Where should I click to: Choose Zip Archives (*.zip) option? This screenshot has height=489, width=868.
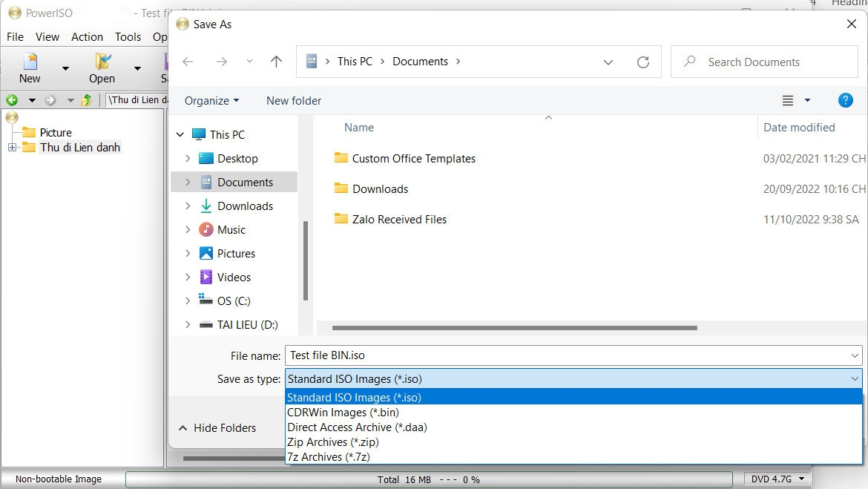tap(573, 442)
